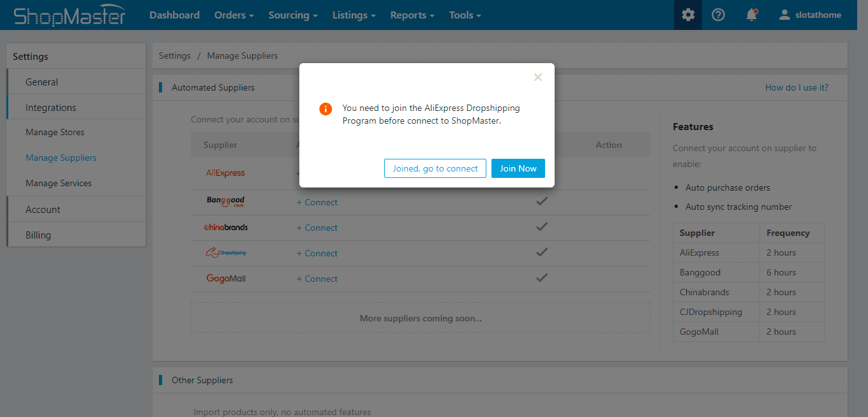Screen dimensions: 868x417
Task: Open the Dashboard menu item
Action: (x=174, y=15)
